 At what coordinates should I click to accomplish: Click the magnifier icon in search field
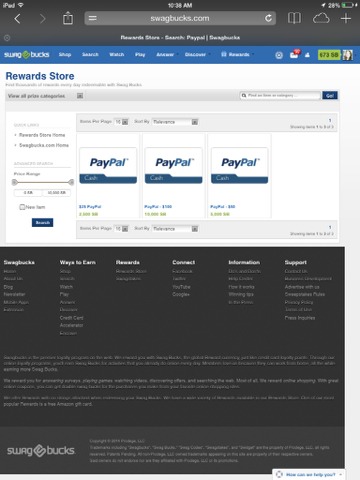(x=244, y=96)
